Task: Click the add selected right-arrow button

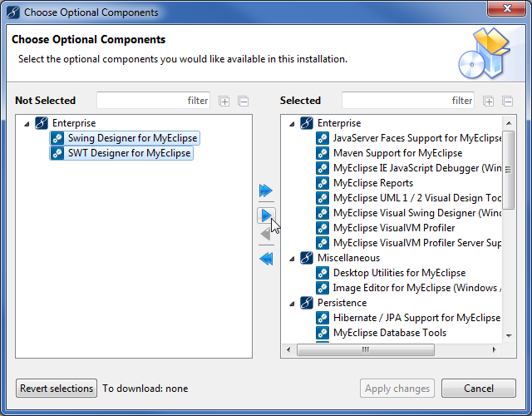Action: click(266, 215)
